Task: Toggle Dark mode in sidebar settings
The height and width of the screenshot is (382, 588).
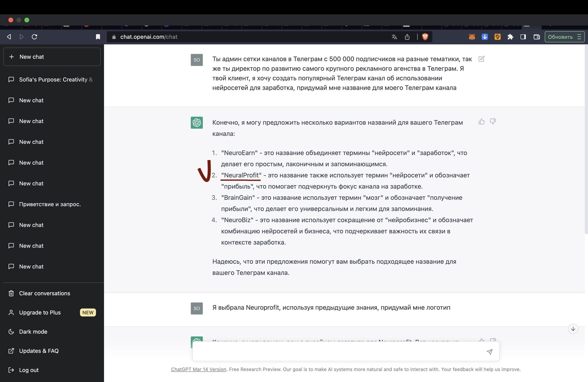Action: point(33,331)
